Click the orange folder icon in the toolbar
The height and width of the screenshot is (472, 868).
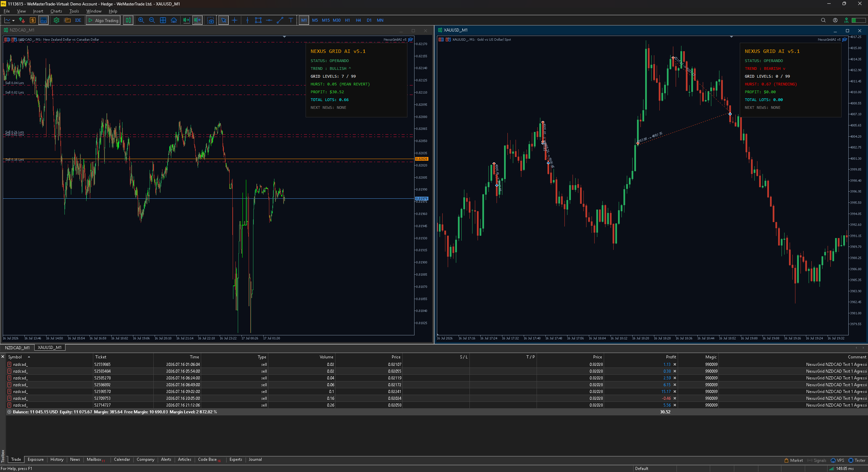67,20
